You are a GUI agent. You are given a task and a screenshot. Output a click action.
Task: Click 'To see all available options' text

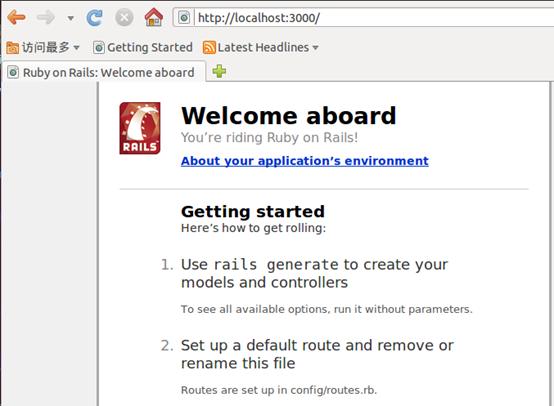click(326, 309)
